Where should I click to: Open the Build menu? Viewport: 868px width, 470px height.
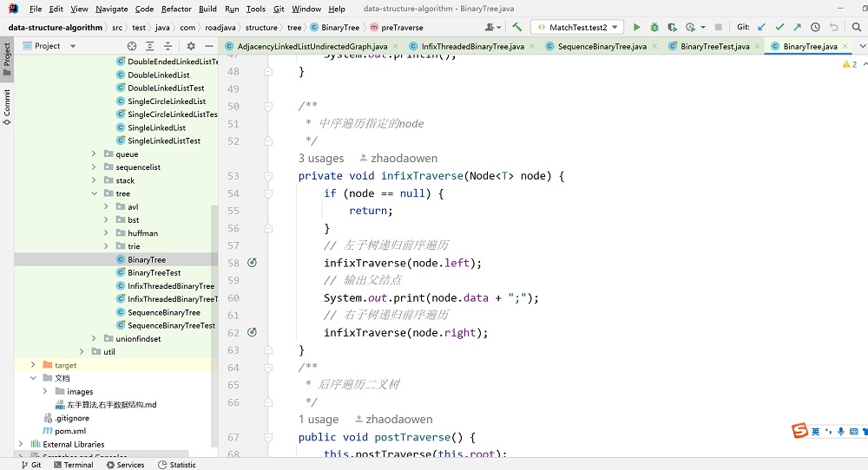tap(207, 9)
